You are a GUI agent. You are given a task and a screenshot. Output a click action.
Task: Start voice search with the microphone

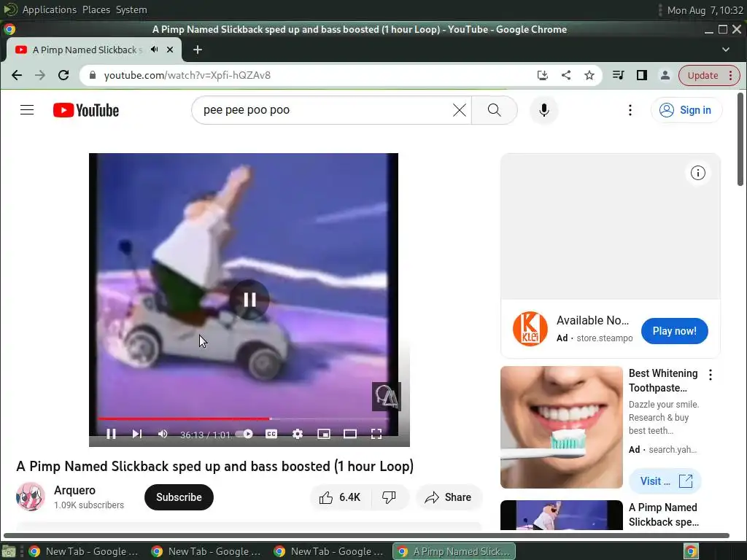543,110
